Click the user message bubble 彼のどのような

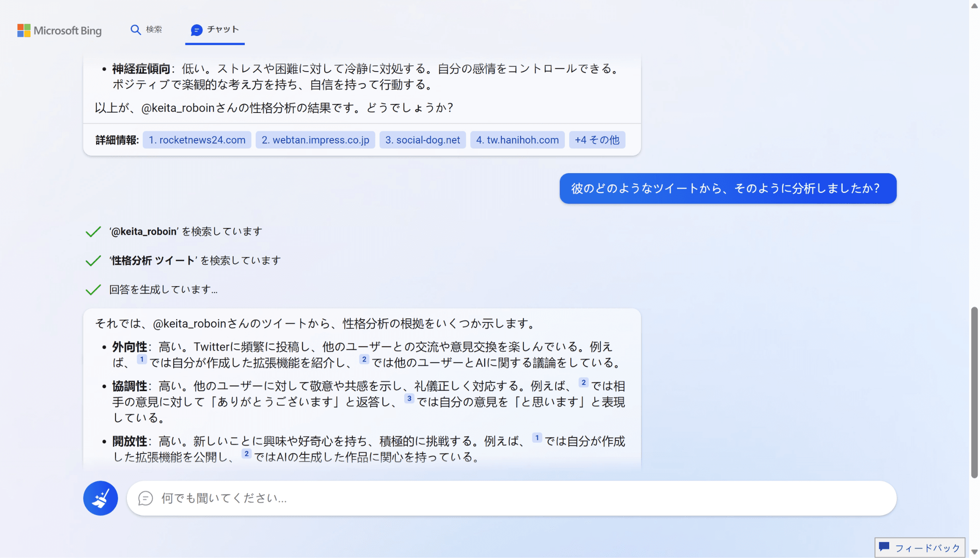[728, 188]
